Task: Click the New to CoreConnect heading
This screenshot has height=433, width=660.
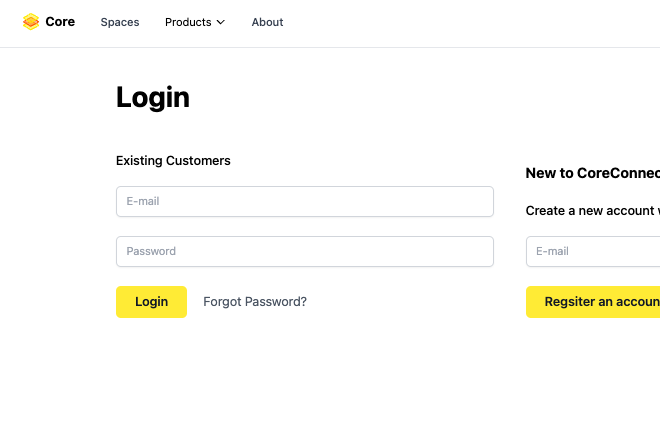Action: 592,173
